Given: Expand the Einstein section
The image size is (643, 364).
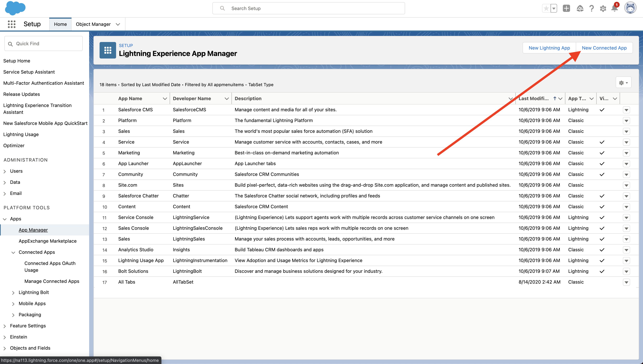Looking at the screenshot, I should coord(4,337).
